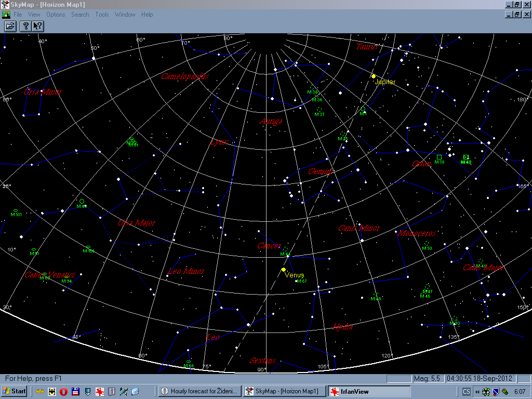Click the blue shield tray icon
The width and height of the screenshot is (532, 399).
click(496, 392)
